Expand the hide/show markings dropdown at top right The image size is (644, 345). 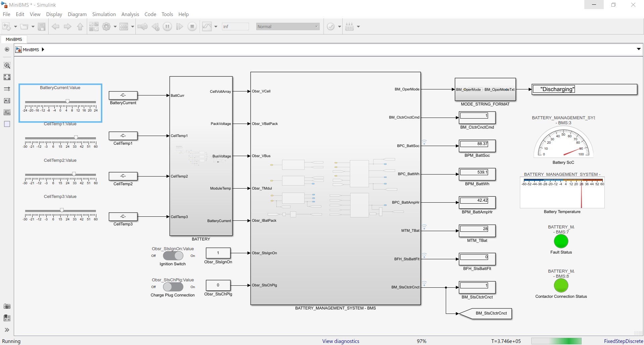[638, 49]
